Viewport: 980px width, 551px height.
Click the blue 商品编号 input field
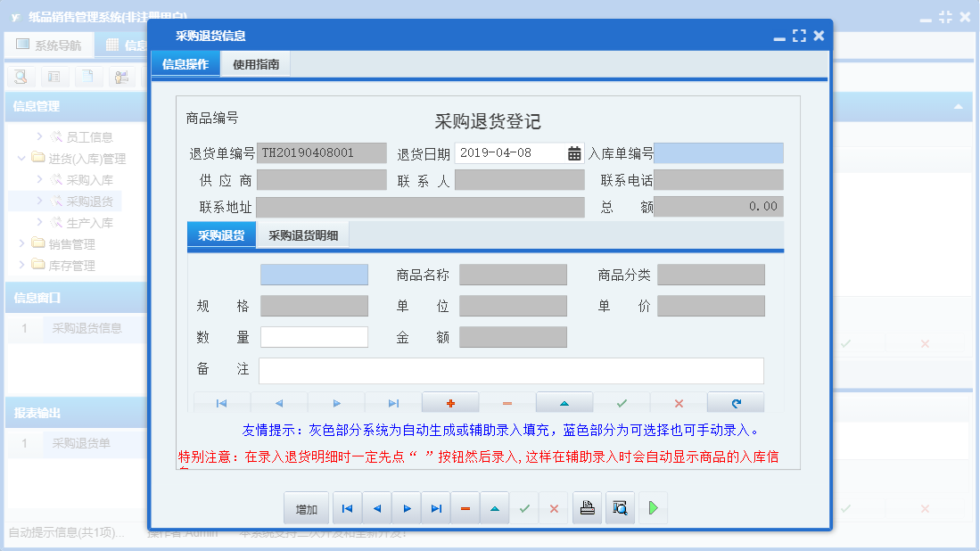pos(313,275)
